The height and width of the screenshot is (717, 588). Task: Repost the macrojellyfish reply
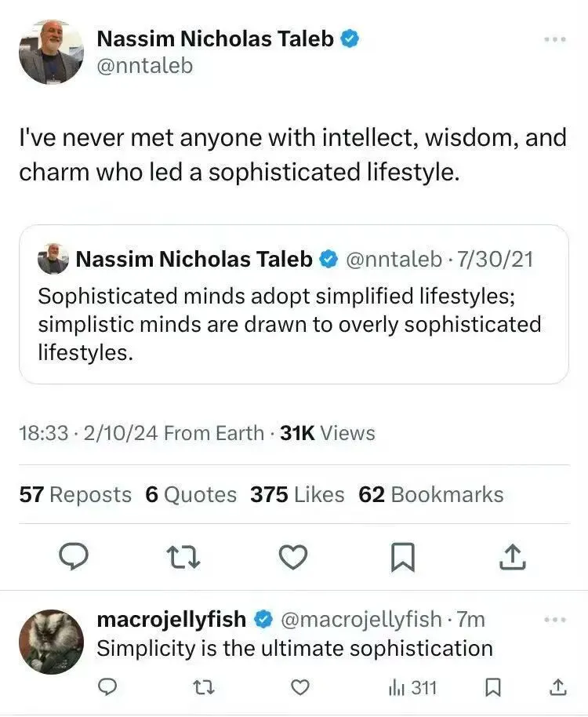tap(204, 688)
